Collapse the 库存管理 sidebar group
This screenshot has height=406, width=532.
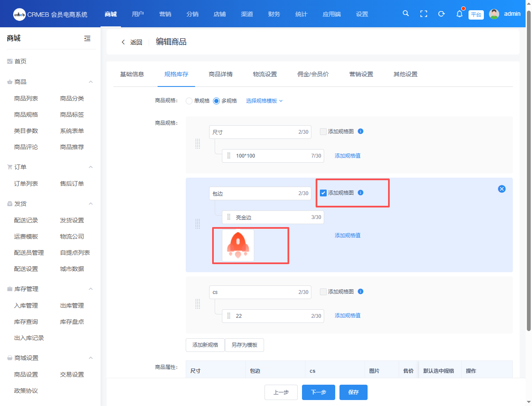(91, 289)
